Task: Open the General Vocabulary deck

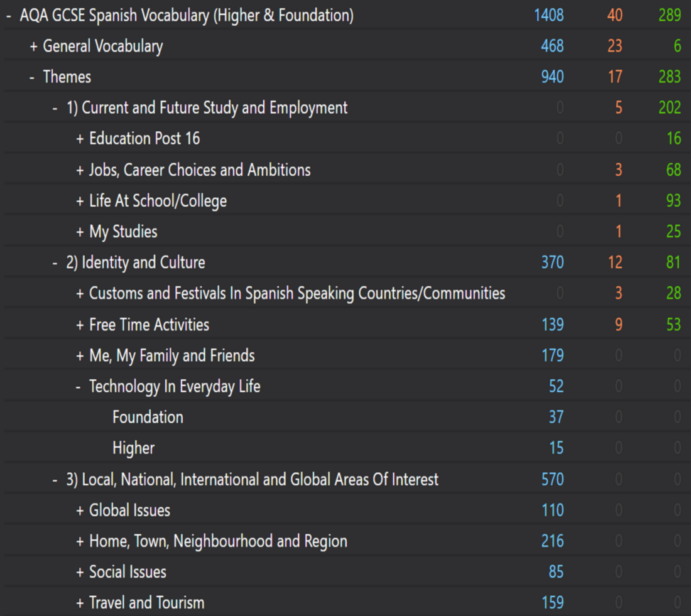Action: (x=102, y=46)
